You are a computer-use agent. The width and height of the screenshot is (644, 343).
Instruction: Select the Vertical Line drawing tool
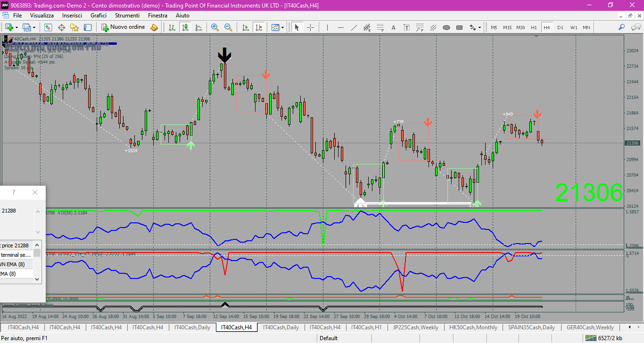tap(327, 27)
